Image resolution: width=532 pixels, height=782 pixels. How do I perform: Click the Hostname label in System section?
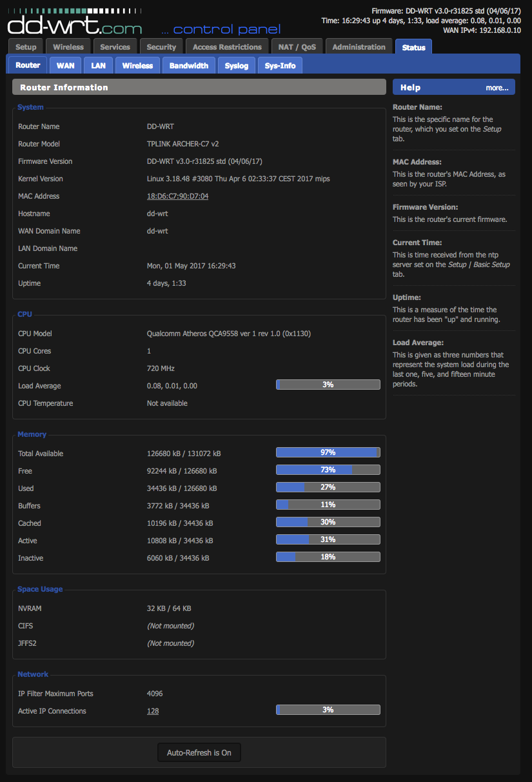point(34,214)
